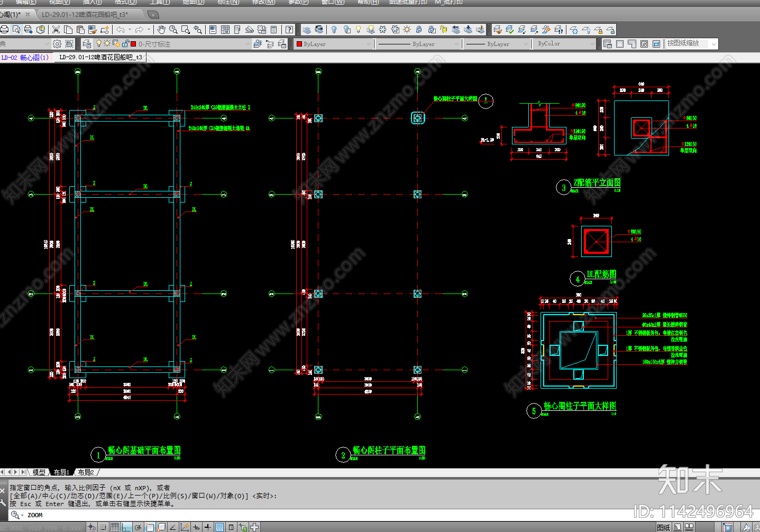The width and height of the screenshot is (760, 532).
Task: Click the 图纸 paper space button
Action: point(663,527)
